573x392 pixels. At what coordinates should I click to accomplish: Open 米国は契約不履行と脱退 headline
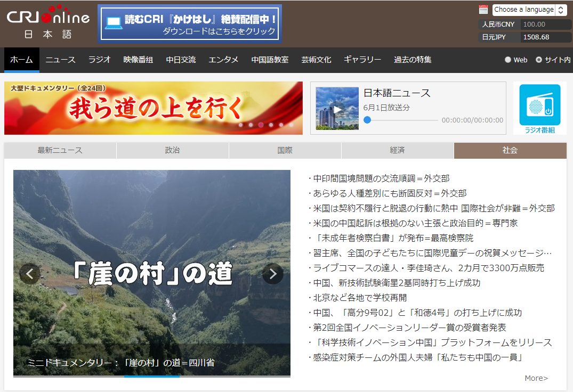[x=434, y=208]
